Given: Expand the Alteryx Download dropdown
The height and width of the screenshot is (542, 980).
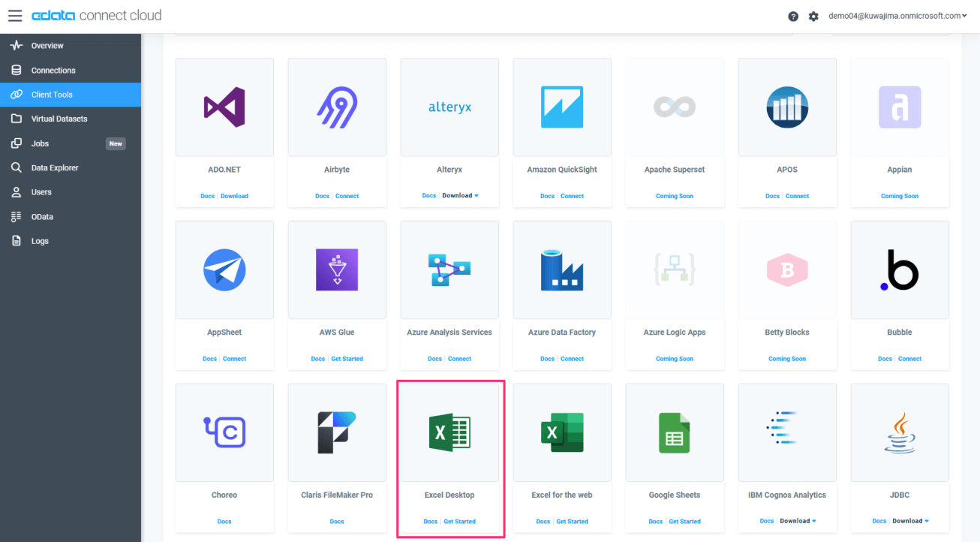Looking at the screenshot, I should pyautogui.click(x=460, y=196).
